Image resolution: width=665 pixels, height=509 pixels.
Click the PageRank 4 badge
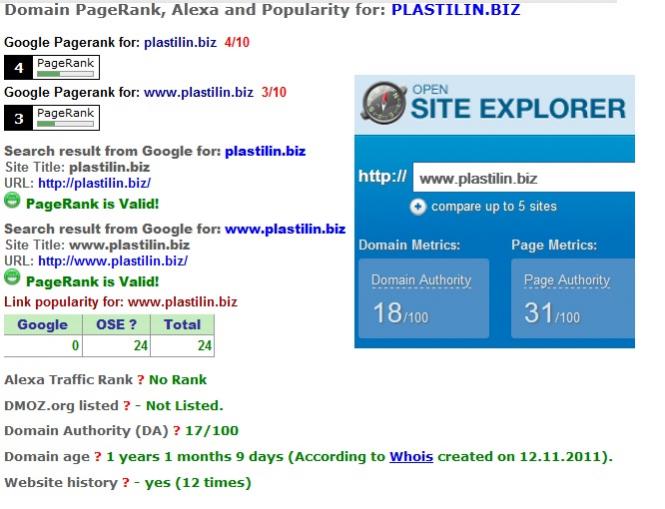[x=52, y=67]
